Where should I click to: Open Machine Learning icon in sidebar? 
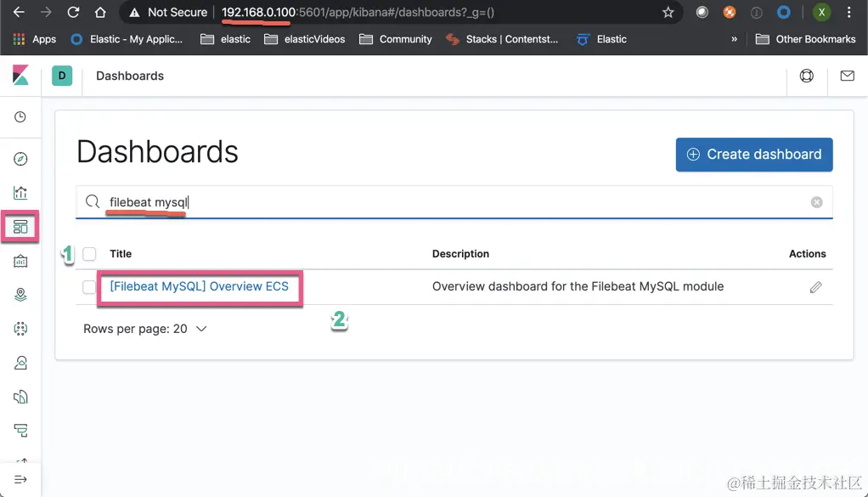coord(20,329)
